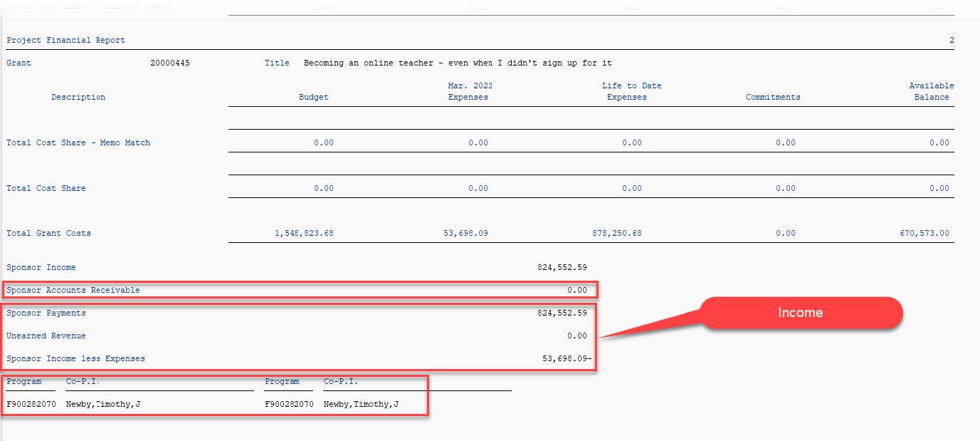Click Available Balance value in plain Total Cost Share row
Screen dimensions: 980x441
939,188
